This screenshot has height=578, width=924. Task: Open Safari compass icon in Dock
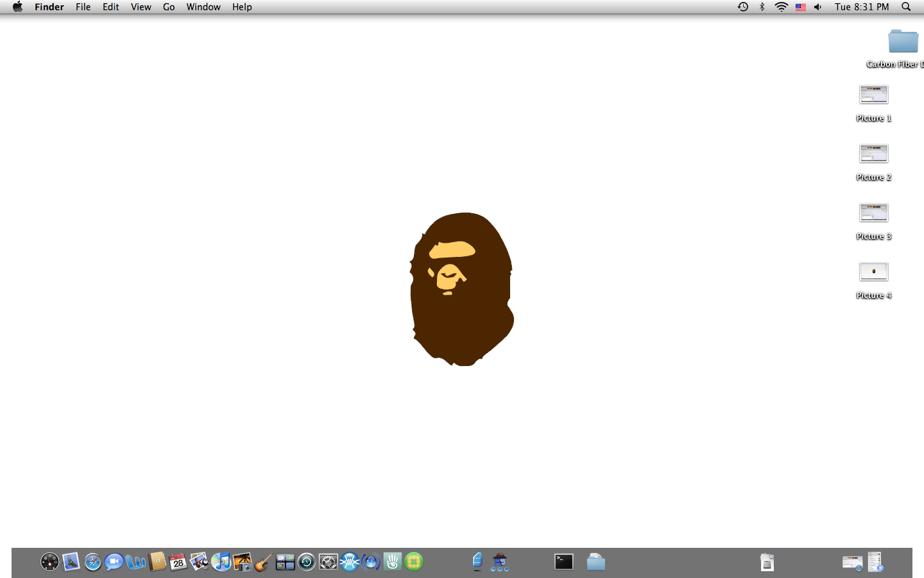tap(93, 562)
